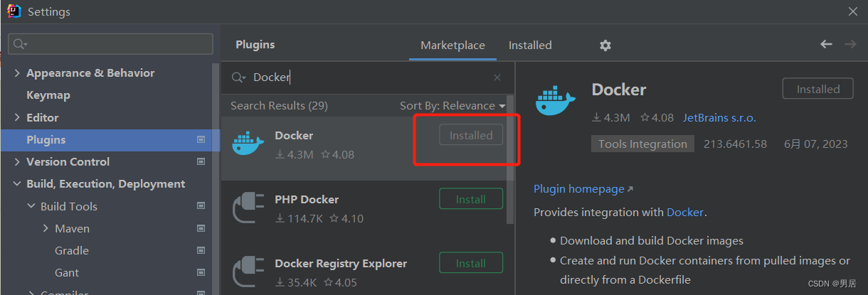Click the settings tree scrollbar
The width and height of the screenshot is (868, 295).
click(216, 178)
